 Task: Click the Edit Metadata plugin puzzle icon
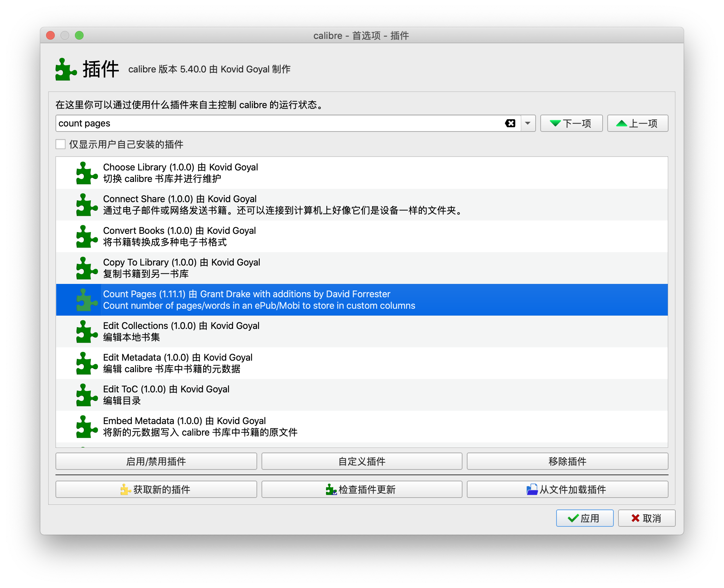(x=86, y=364)
